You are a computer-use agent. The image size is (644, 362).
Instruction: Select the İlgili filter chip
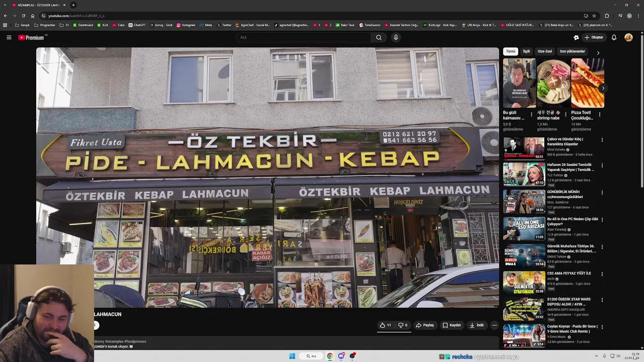click(x=526, y=51)
